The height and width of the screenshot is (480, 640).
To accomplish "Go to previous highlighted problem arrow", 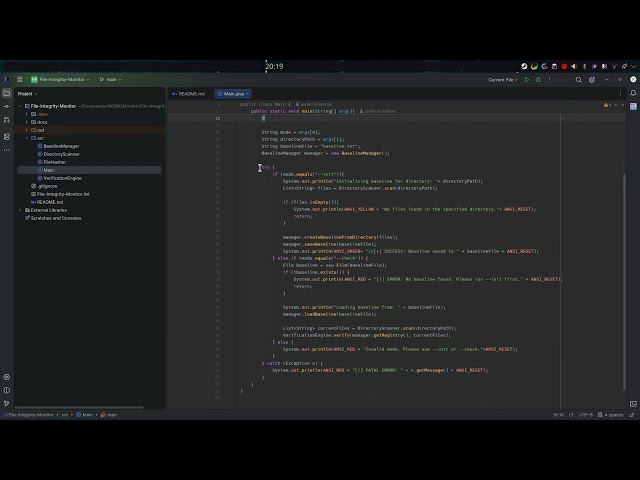I will [616, 105].
